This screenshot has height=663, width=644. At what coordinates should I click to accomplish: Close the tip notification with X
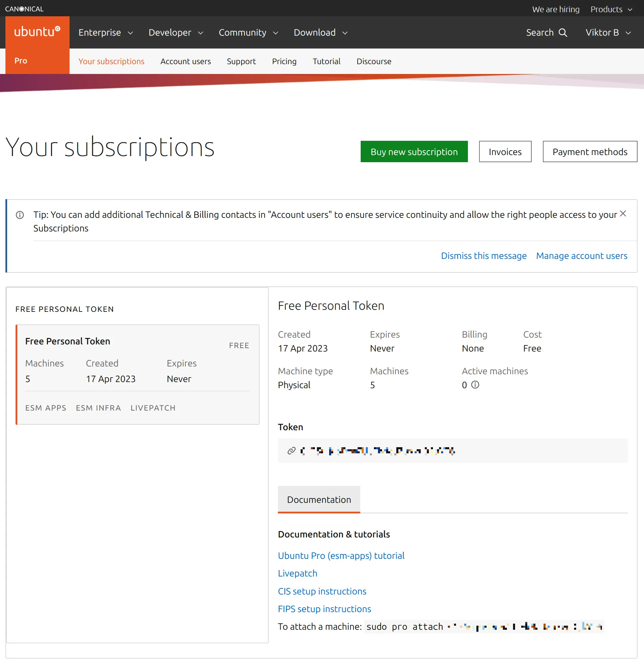[x=623, y=214]
